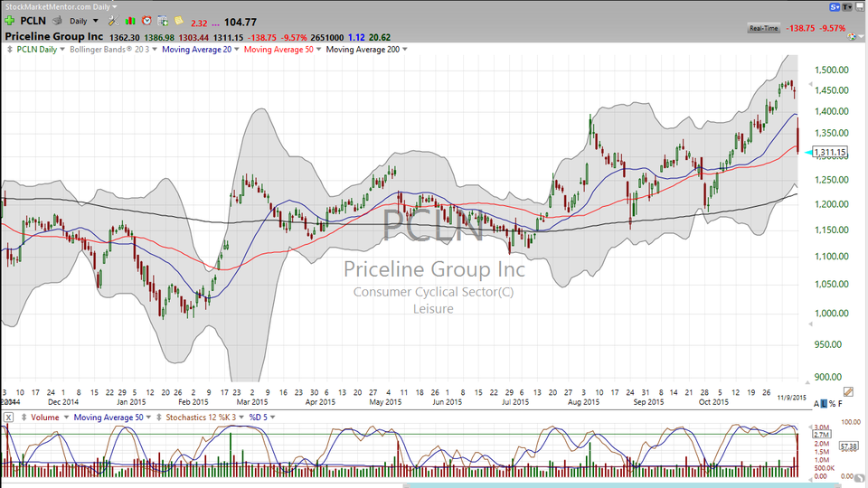Image resolution: width=868 pixels, height=488 pixels.
Task: Click the Real-Time button
Action: 763,28
